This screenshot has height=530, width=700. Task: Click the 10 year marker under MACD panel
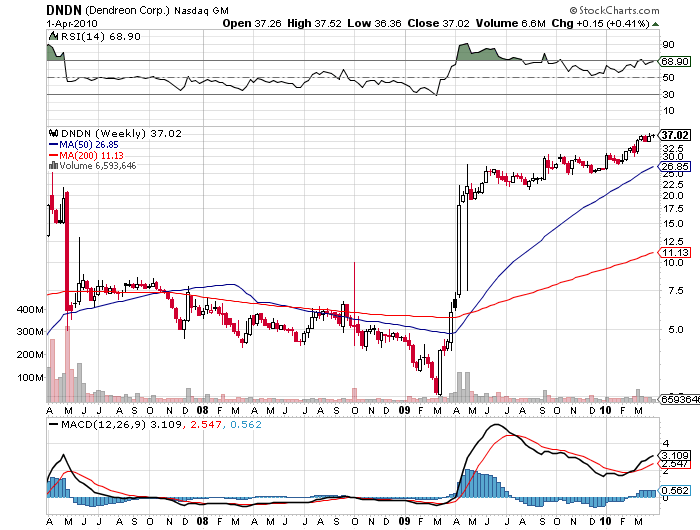[607, 522]
